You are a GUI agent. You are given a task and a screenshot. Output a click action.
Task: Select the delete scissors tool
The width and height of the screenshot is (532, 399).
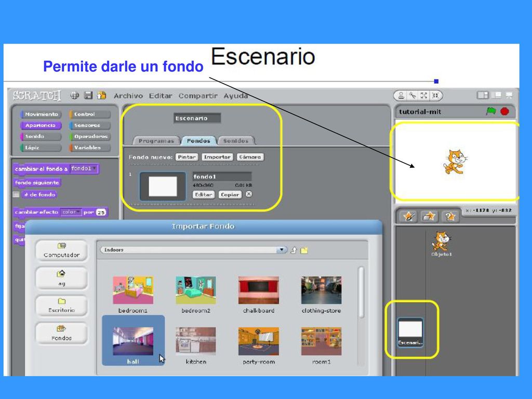pos(412,96)
